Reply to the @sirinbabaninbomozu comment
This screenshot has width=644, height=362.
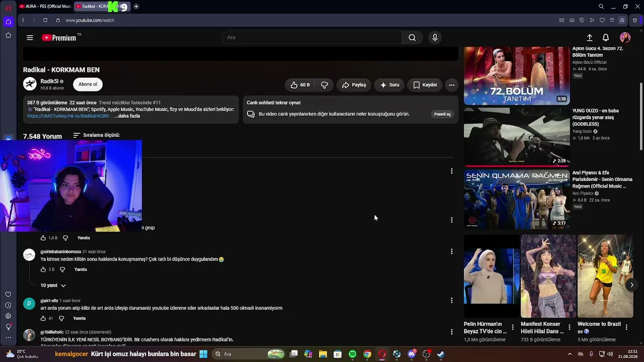80,269
